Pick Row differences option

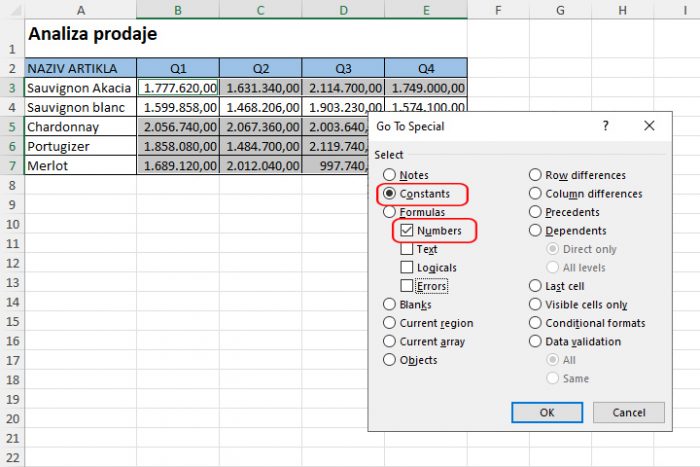point(535,175)
